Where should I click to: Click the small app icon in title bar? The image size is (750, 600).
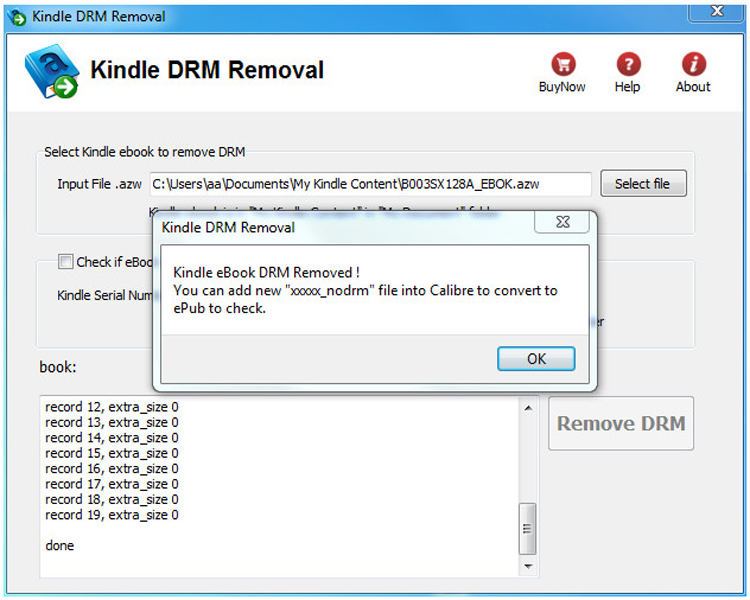16,16
